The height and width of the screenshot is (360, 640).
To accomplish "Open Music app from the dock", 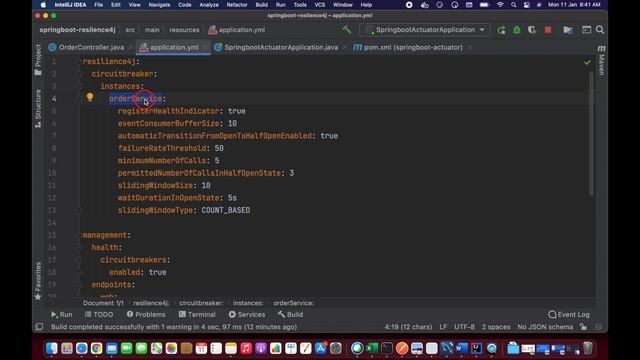I will (x=246, y=348).
